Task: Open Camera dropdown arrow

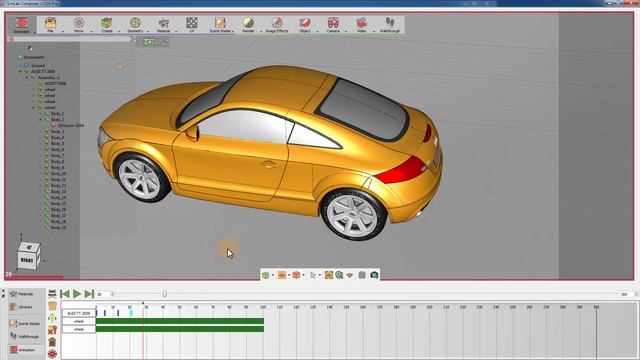Action: pos(346,31)
